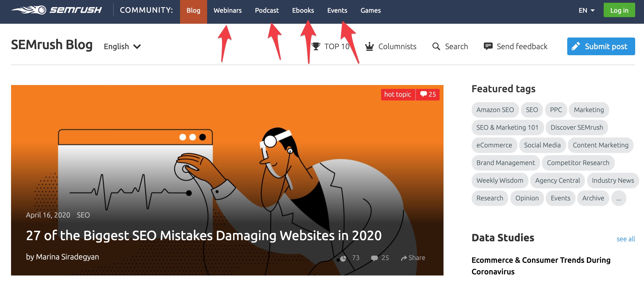
Task: Click the Send feedback speech icon
Action: point(488,46)
